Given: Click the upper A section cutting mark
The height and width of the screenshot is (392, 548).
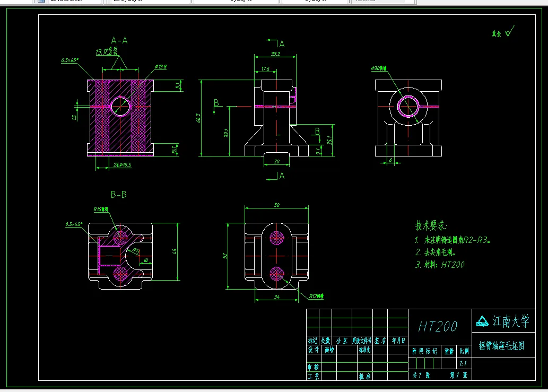Looking at the screenshot, I should coord(276,43).
